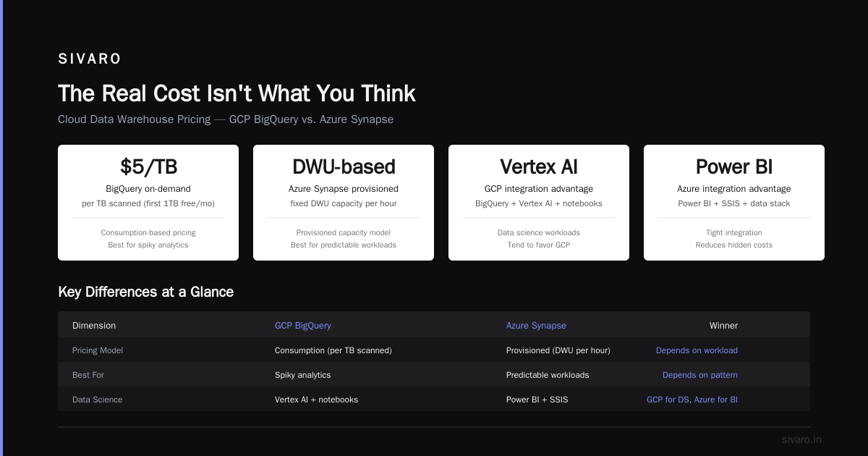This screenshot has height=456, width=868.
Task: Click the 'Winner' column header
Action: (723, 326)
